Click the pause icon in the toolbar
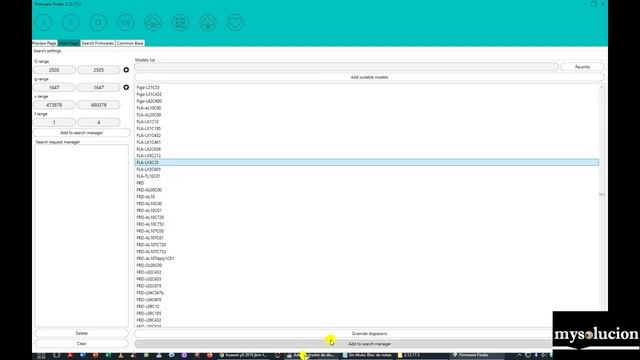This screenshot has width=640, height=360. click(71, 22)
